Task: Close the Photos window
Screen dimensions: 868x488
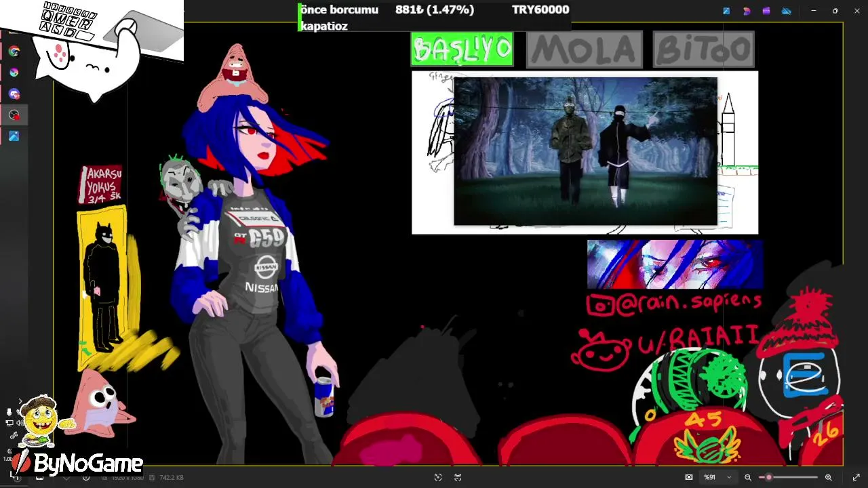Action: (856, 11)
